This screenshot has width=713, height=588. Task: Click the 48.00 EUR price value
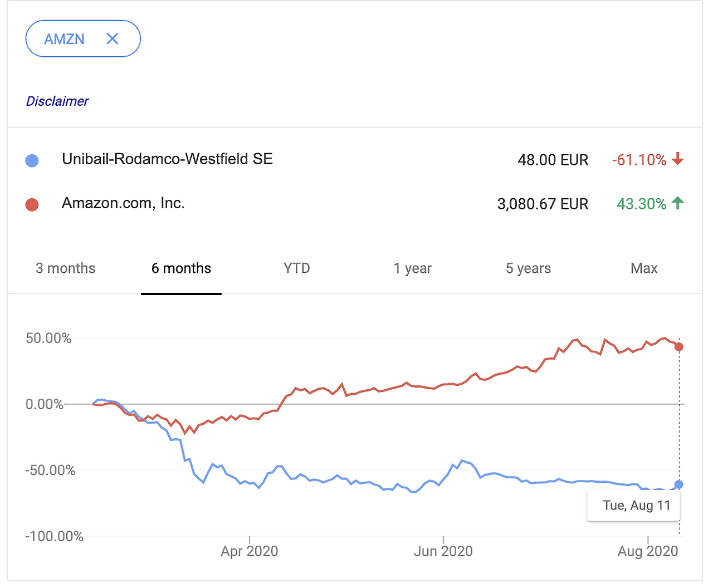[x=553, y=160]
